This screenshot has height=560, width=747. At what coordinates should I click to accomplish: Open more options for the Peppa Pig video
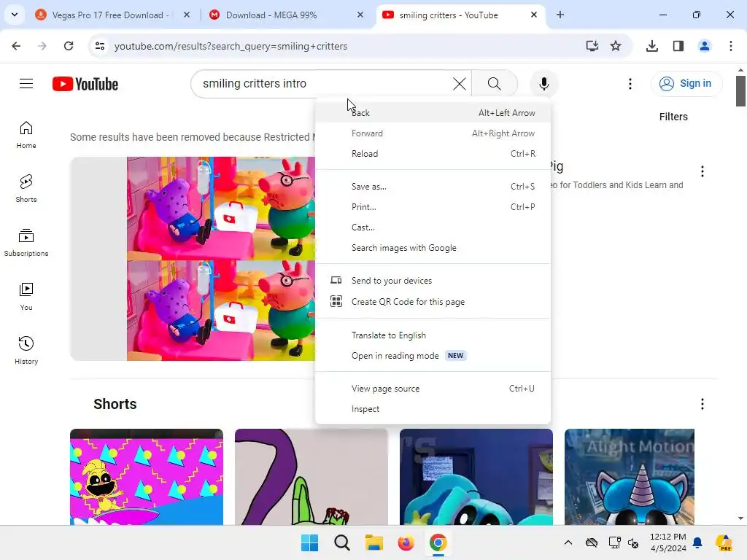703,171
